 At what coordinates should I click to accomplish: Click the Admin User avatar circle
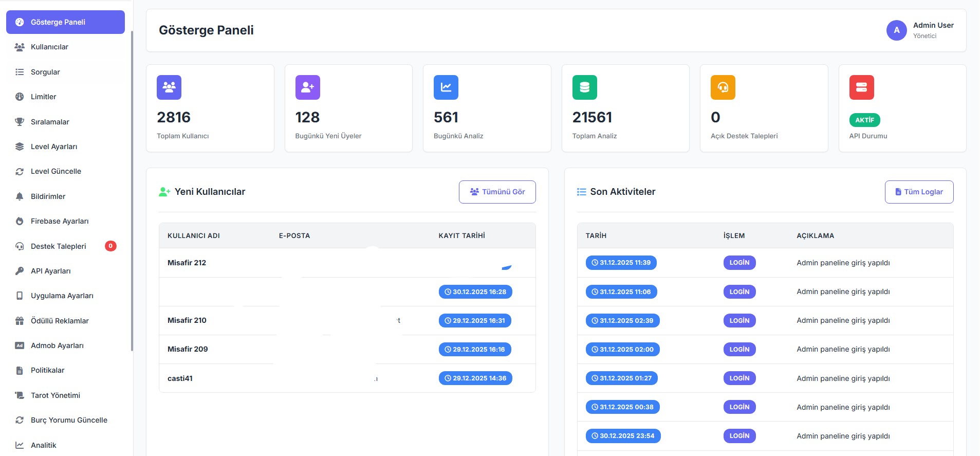click(x=896, y=30)
